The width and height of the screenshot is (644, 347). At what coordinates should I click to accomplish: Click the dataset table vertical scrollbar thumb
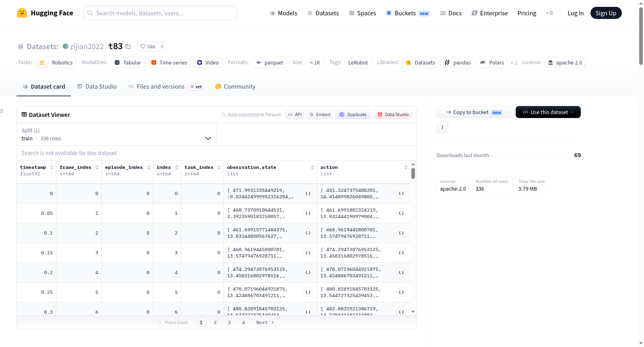click(x=413, y=173)
